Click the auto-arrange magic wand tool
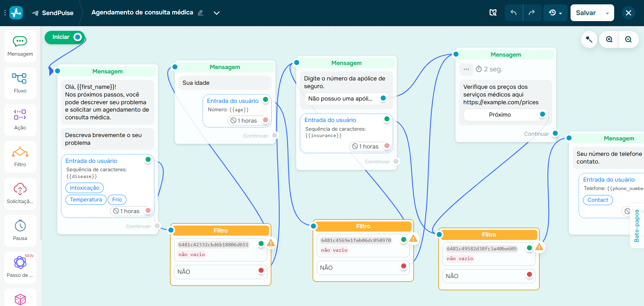Image resolution: width=644 pixels, height=306 pixels. [x=589, y=40]
